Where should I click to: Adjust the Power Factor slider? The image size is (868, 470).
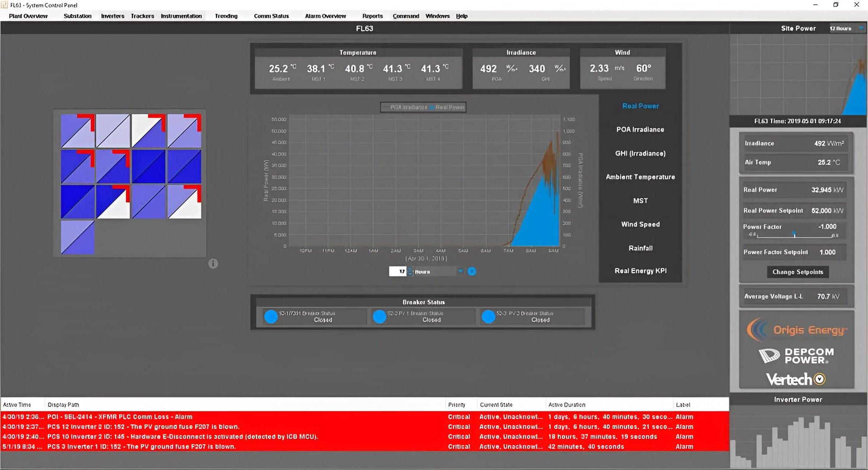(x=794, y=233)
